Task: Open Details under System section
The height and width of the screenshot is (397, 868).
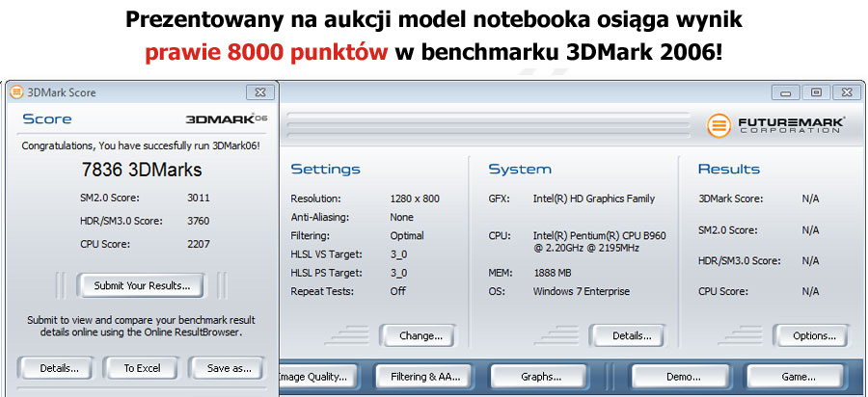Action: pos(633,336)
